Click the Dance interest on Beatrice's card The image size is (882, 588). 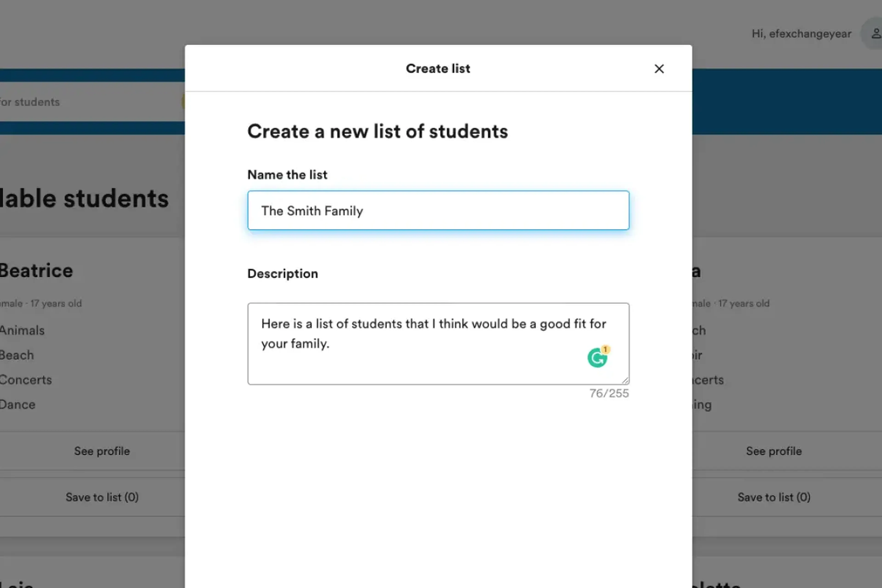[18, 405]
